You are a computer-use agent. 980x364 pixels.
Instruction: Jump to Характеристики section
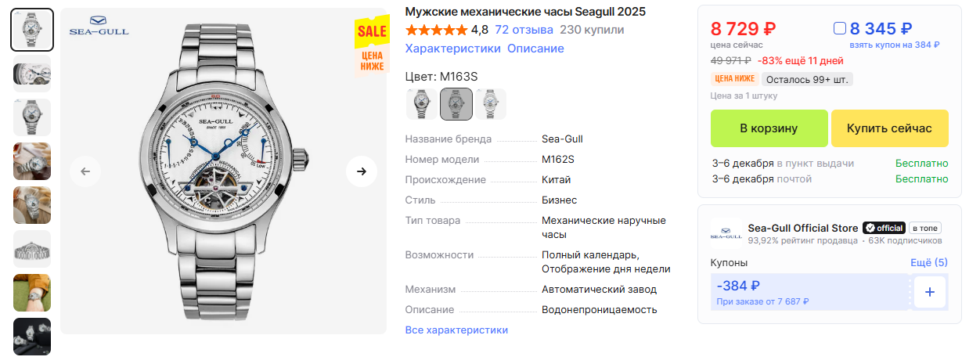(x=452, y=49)
